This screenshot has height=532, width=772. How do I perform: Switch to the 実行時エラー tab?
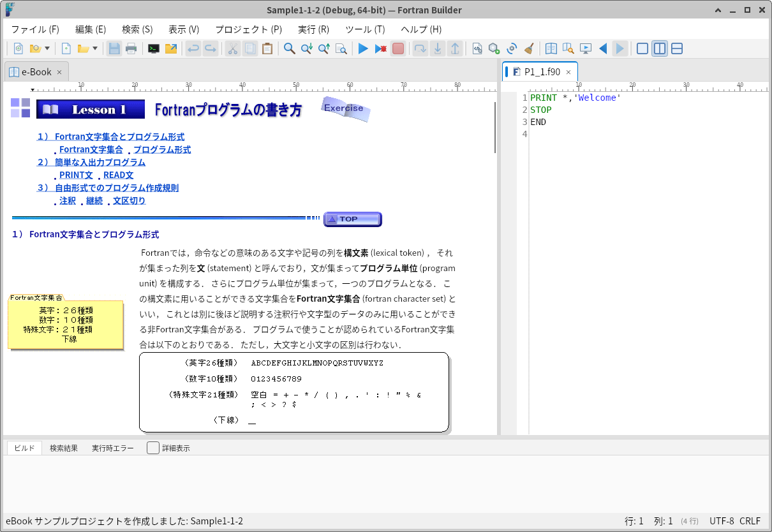113,448
